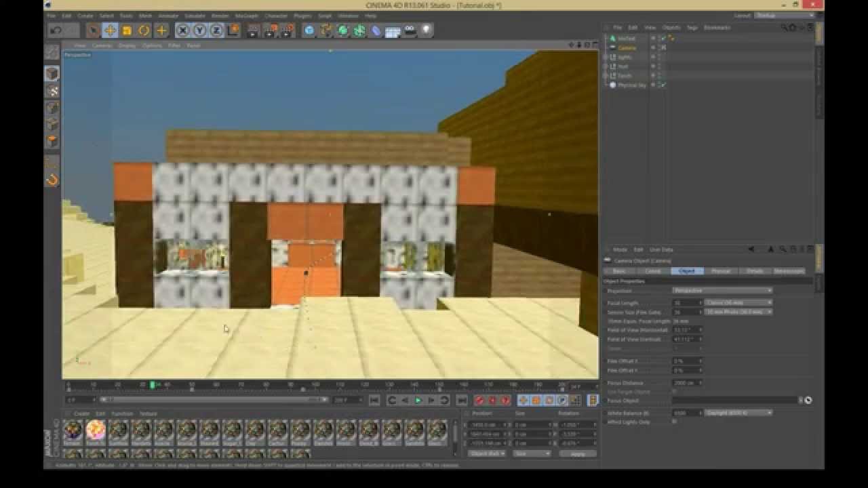Toggle the X-axis lock
Image resolution: width=868 pixels, height=488 pixels.
coord(182,30)
